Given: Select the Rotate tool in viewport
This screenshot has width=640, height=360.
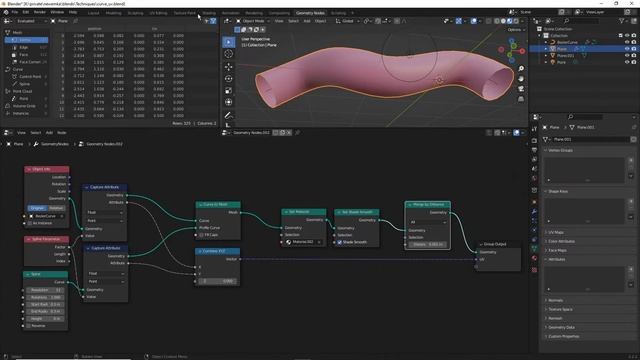Looking at the screenshot, I should (x=229, y=78).
